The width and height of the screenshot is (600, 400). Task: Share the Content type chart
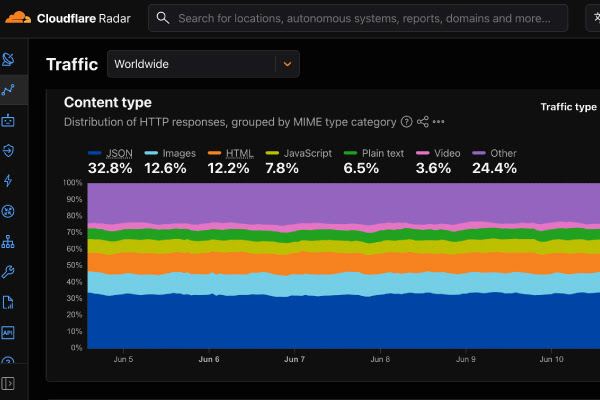pyautogui.click(x=423, y=122)
